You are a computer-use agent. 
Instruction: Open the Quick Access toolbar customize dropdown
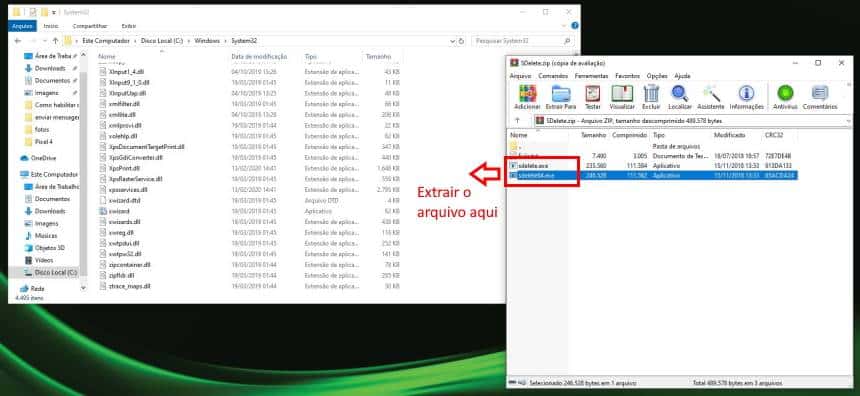[54, 12]
